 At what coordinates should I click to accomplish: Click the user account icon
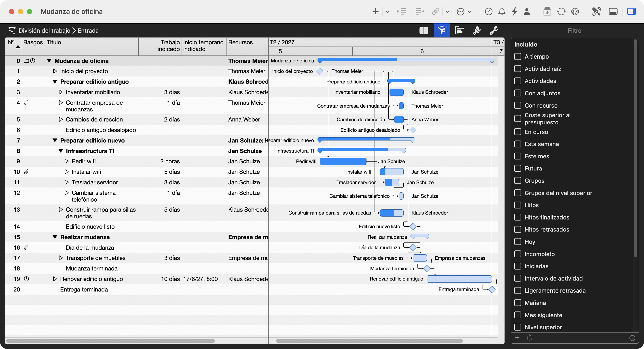tap(527, 11)
